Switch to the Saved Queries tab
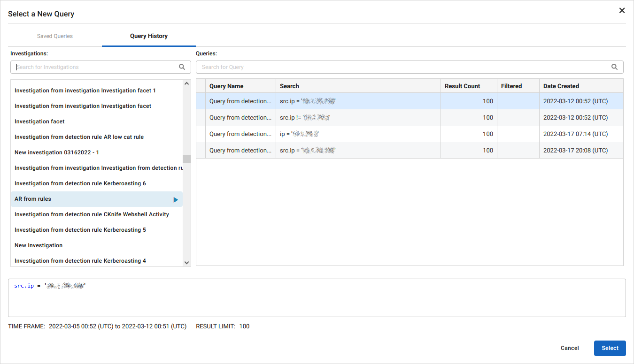 click(x=54, y=36)
